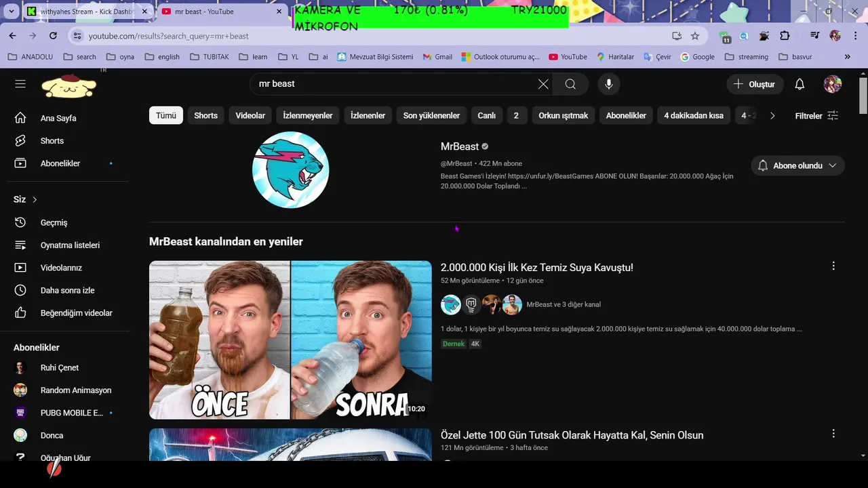The image size is (868, 488).
Task: Open the streaming bookmark folder
Action: 747,57
